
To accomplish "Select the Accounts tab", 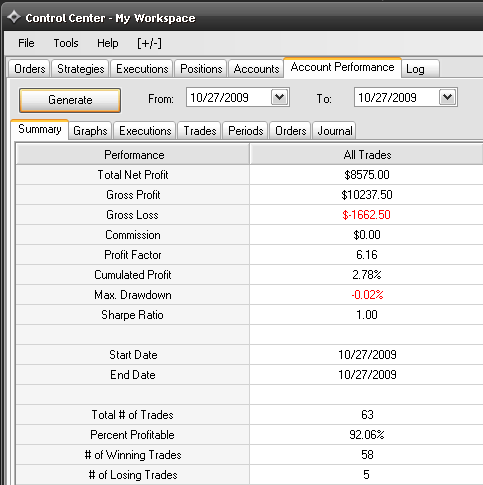I will (256, 69).
